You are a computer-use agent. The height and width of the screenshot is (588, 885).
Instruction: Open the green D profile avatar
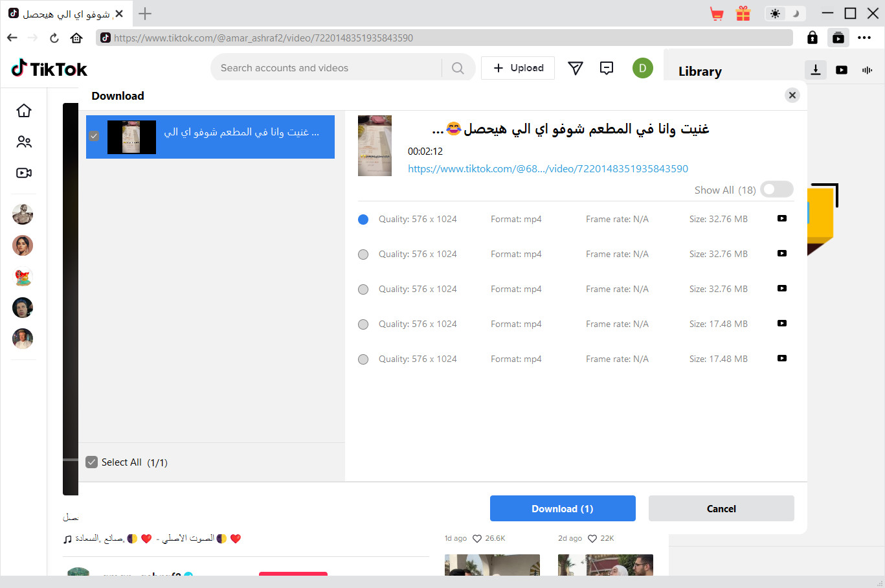tap(643, 68)
